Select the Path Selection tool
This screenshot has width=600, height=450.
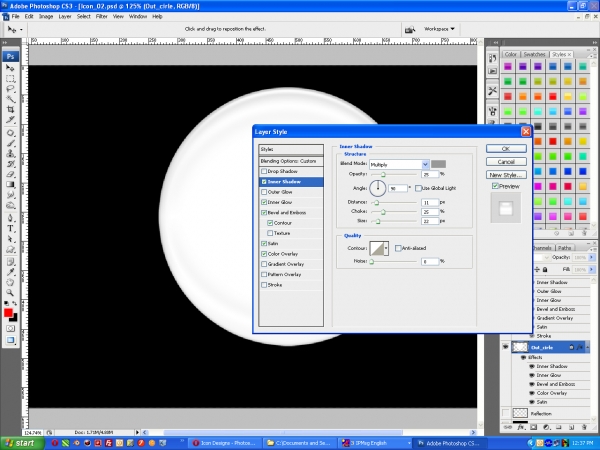coord(10,239)
